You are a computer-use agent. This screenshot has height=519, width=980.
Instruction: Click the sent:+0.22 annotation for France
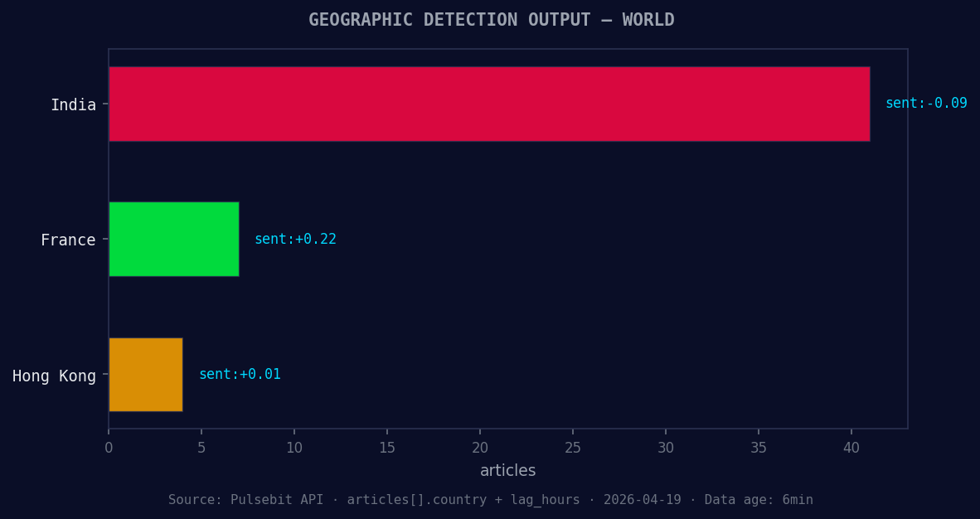click(x=294, y=239)
